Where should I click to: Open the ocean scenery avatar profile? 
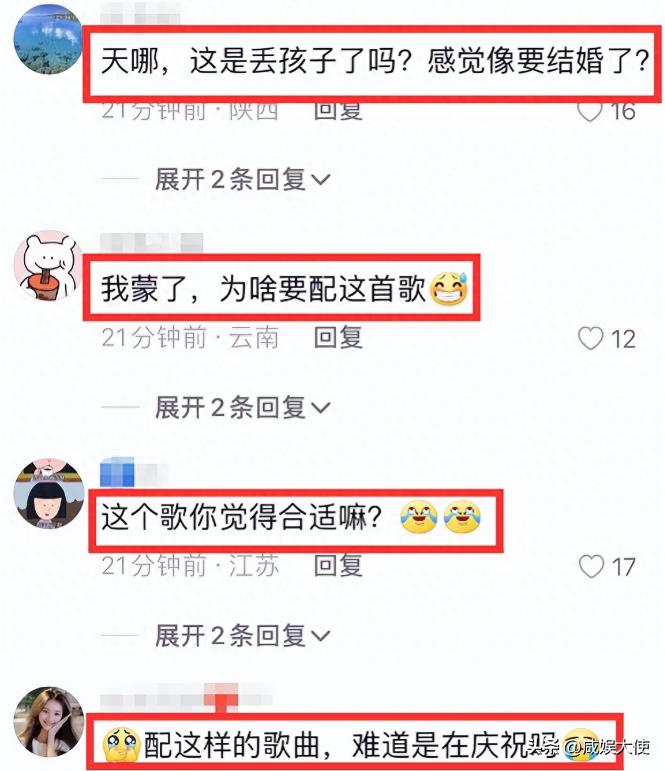click(48, 40)
